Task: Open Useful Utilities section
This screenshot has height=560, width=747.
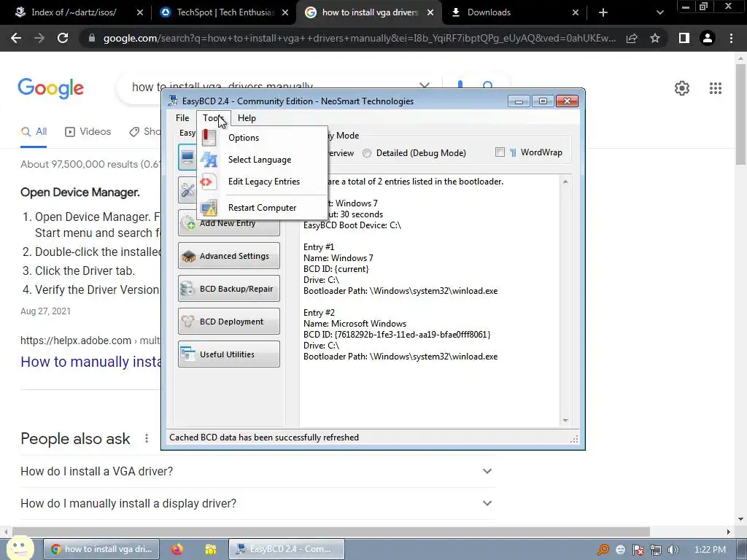Action: [x=228, y=354]
